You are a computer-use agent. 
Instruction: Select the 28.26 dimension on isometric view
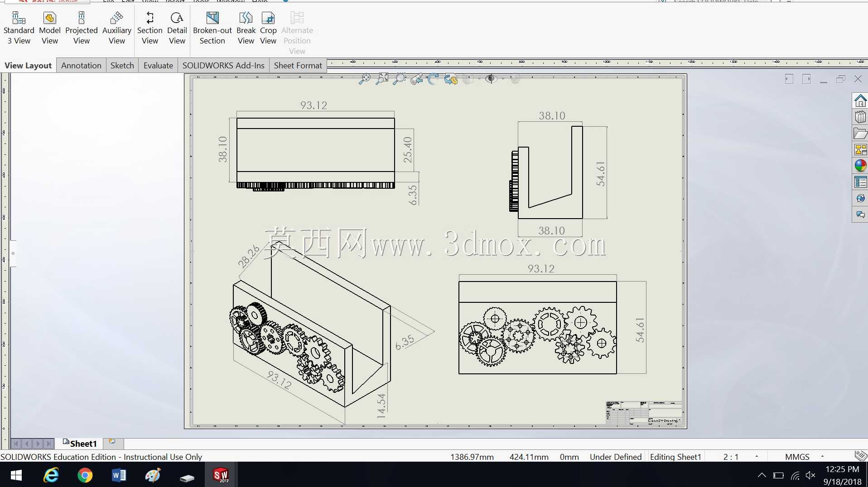click(x=248, y=256)
